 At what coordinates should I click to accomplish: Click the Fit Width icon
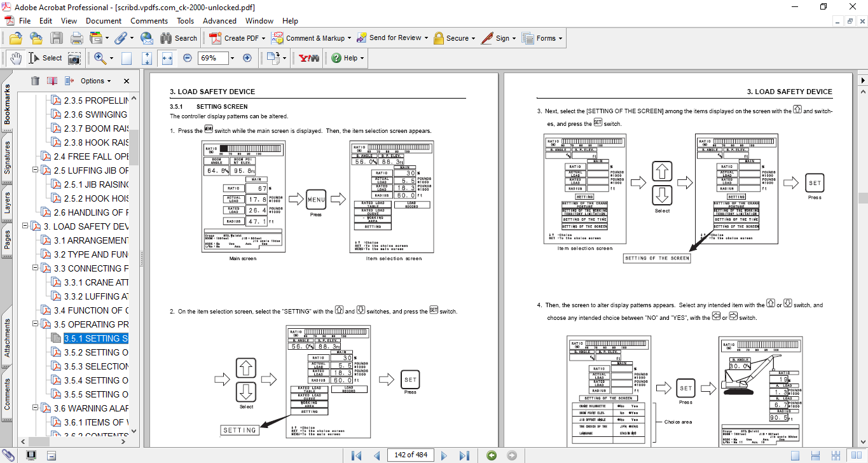[x=167, y=58]
